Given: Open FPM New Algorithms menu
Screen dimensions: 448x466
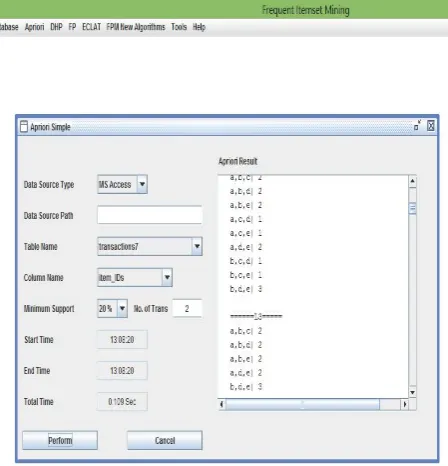Looking at the screenshot, I should (136, 27).
